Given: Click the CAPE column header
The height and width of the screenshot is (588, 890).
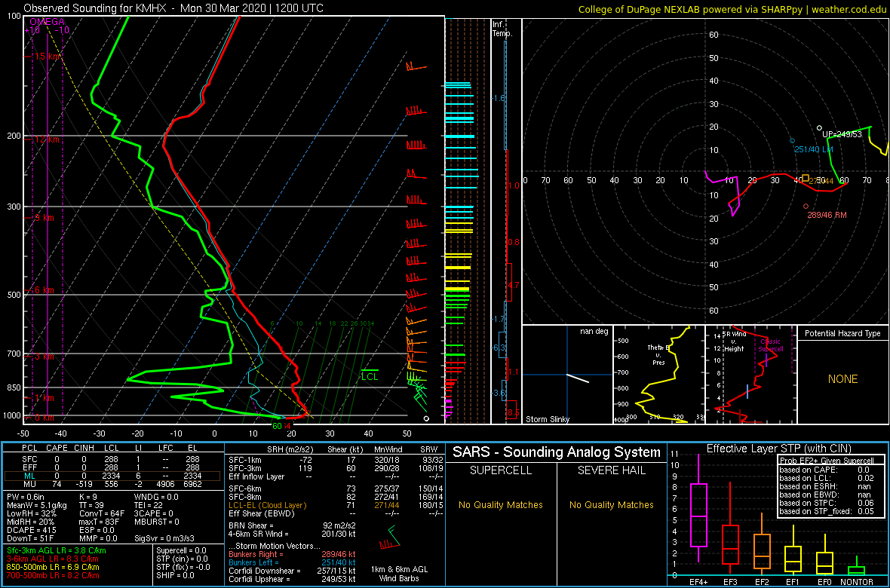Looking at the screenshot, I should tap(57, 448).
